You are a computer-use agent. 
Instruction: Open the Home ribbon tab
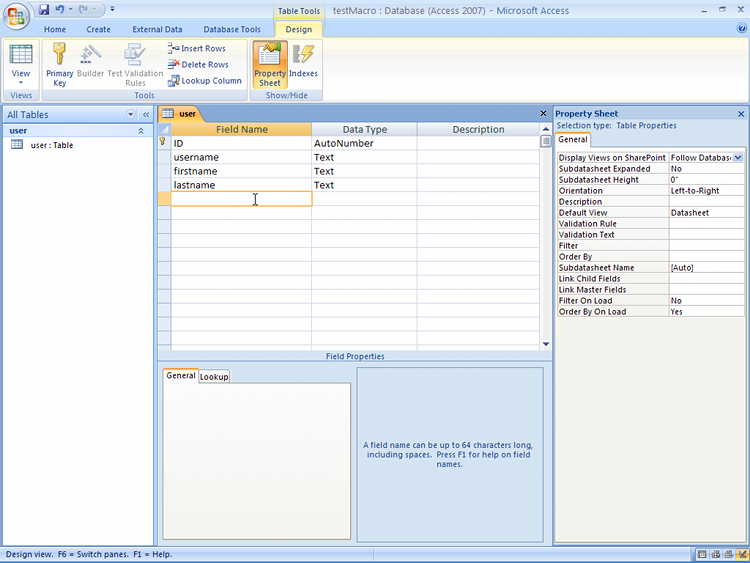pos(55,29)
